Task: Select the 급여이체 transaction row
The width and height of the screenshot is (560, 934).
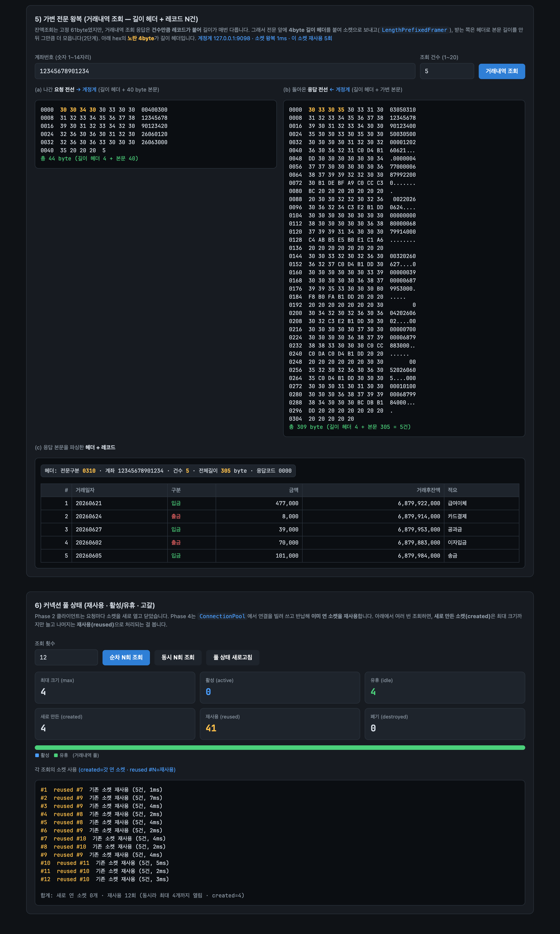Action: pyautogui.click(x=280, y=503)
